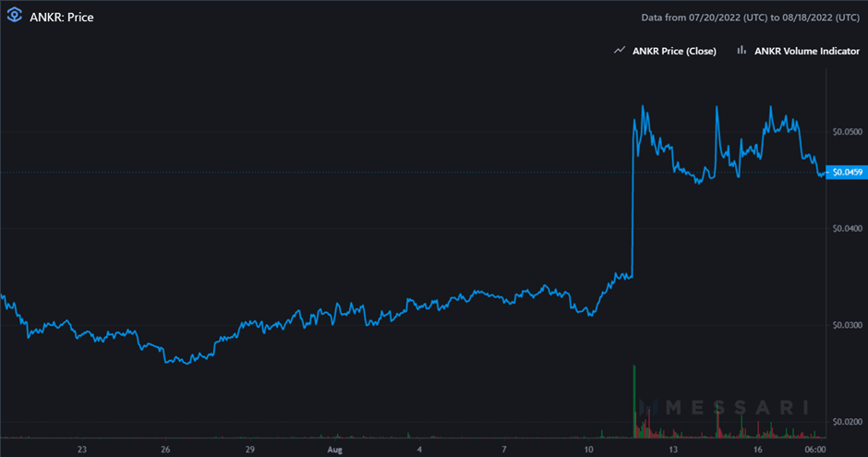Click the ANKR logo icon

tap(15, 16)
